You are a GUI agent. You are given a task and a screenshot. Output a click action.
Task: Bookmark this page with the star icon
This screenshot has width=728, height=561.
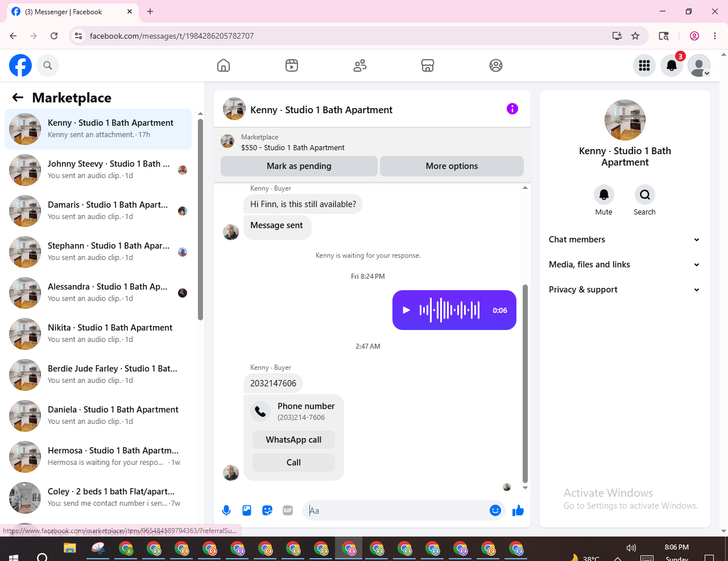[635, 36]
